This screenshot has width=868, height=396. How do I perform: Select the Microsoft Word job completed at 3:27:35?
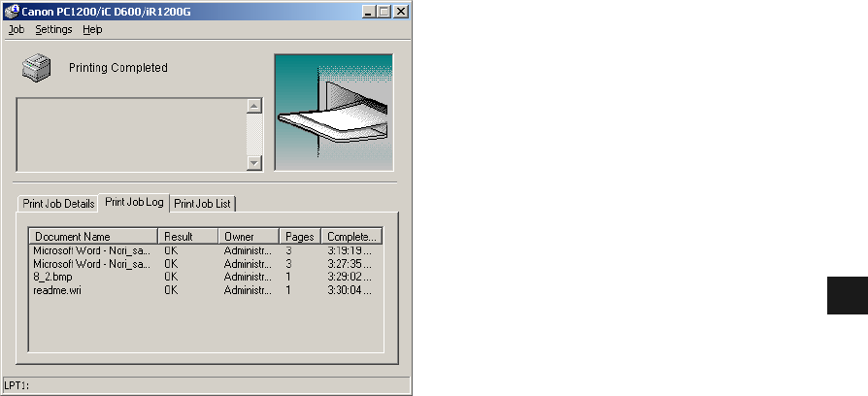pos(206,264)
